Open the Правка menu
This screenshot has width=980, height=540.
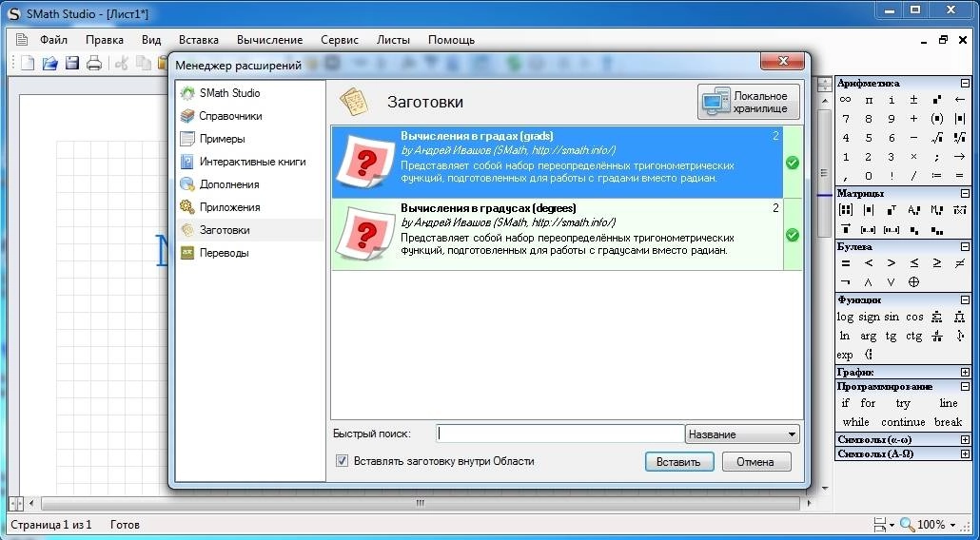pyautogui.click(x=105, y=40)
